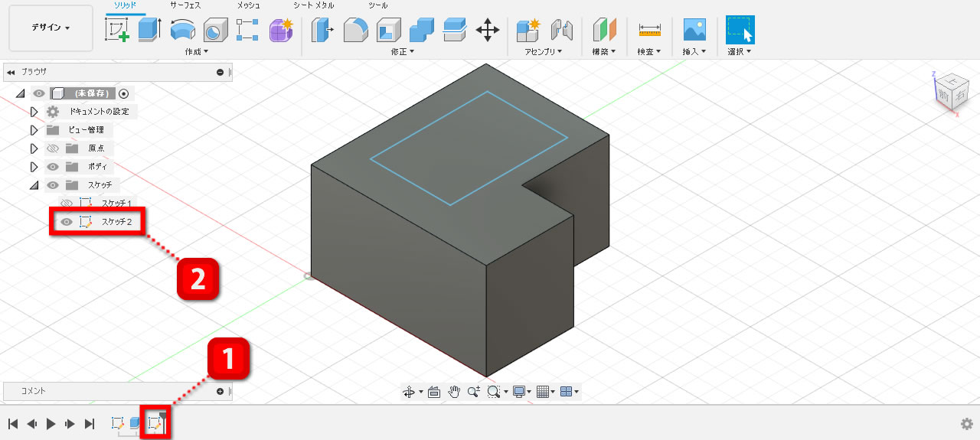Screen dimensions: 980x440
Task: Play the timeline
Action: click(51, 423)
